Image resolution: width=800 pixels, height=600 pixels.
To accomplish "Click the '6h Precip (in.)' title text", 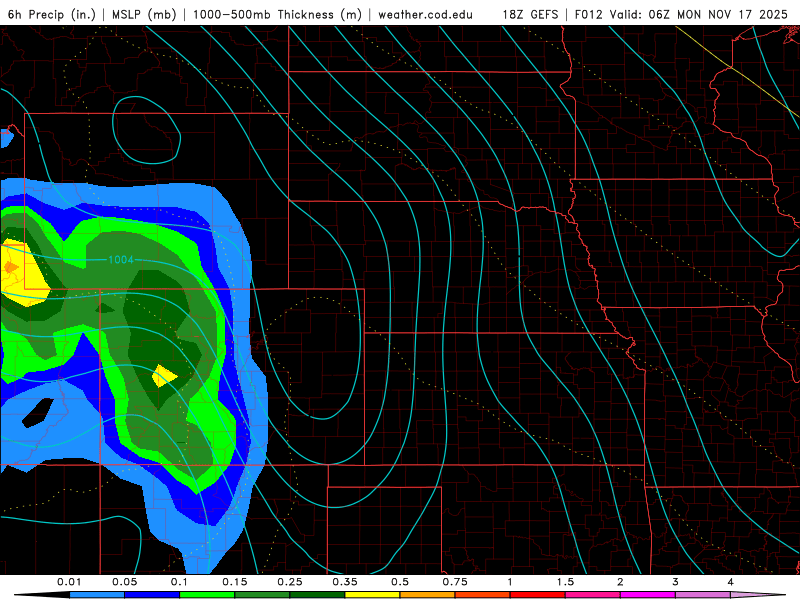I will pyautogui.click(x=52, y=14).
